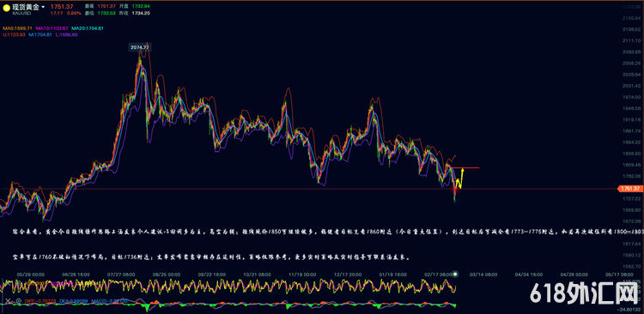Screen dimensions: 644x314
Task: Select the MA10 moving average label
Action: pos(52,28)
